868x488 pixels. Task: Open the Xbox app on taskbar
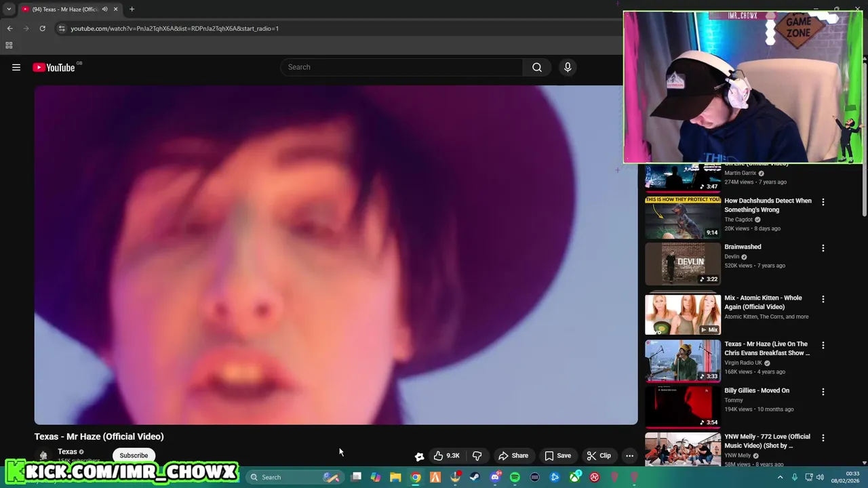coord(574,477)
